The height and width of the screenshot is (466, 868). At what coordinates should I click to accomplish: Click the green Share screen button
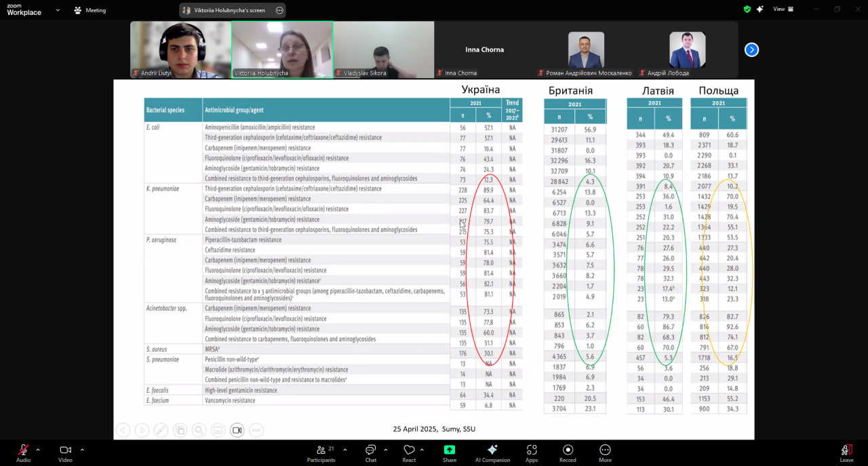[450, 452]
